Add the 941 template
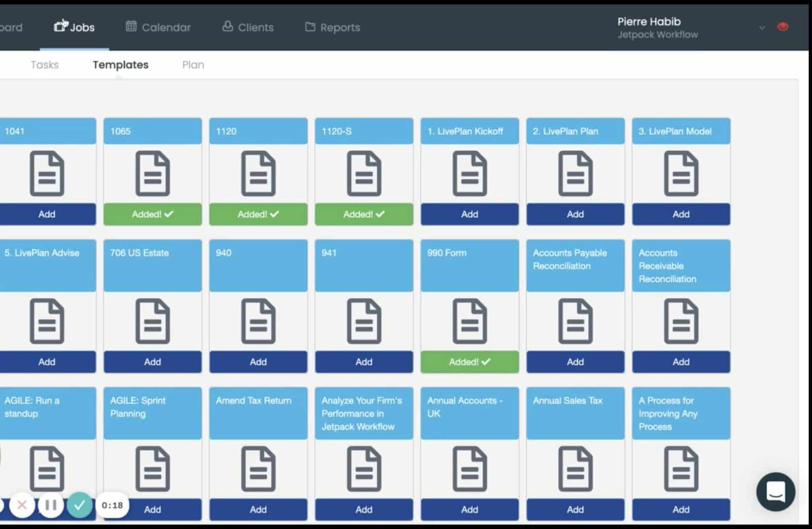Image resolution: width=812 pixels, height=529 pixels. [x=364, y=362]
